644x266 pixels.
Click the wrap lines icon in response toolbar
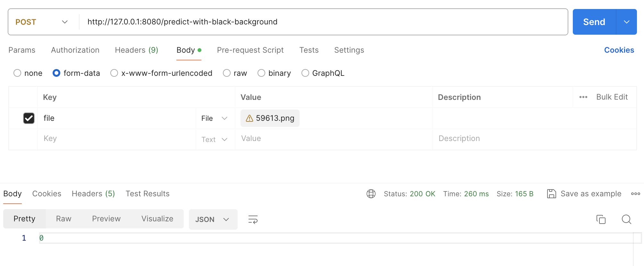click(x=253, y=219)
